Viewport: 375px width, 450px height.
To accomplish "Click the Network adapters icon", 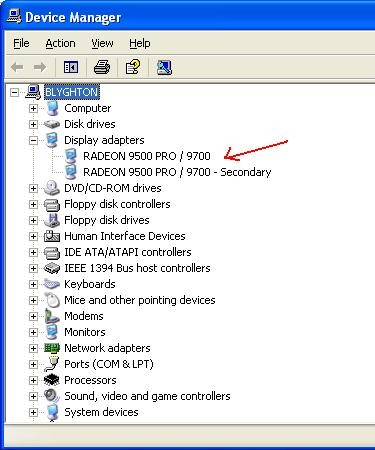I will point(52,348).
